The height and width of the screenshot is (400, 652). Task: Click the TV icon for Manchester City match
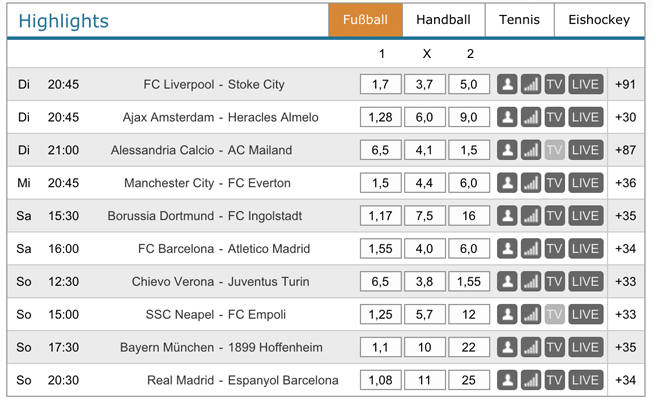[555, 183]
